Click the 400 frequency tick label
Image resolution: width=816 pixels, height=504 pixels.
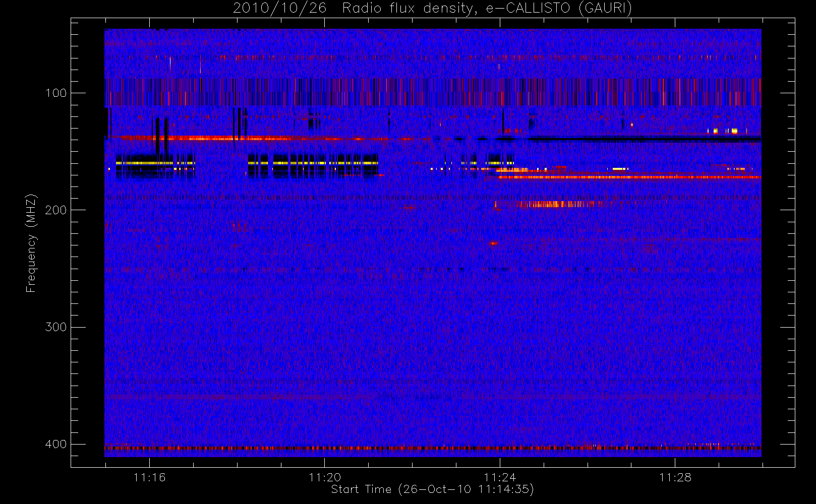[56, 444]
